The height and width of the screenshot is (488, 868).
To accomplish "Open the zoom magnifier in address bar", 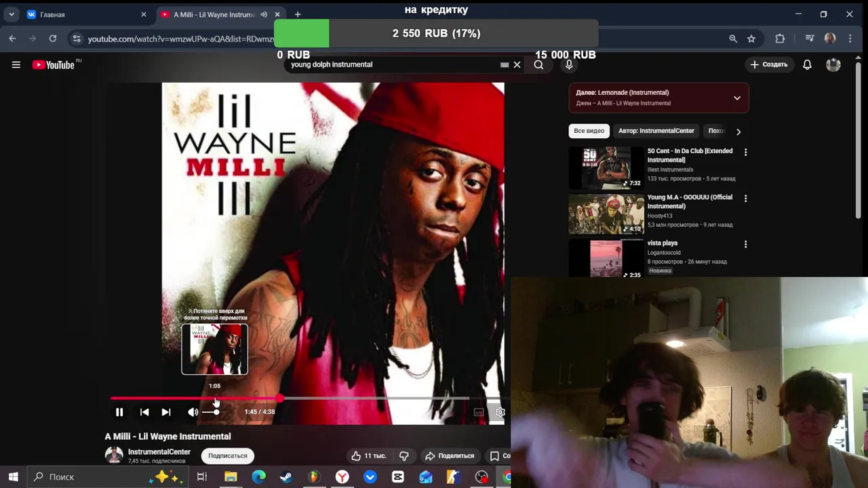I will click(733, 39).
